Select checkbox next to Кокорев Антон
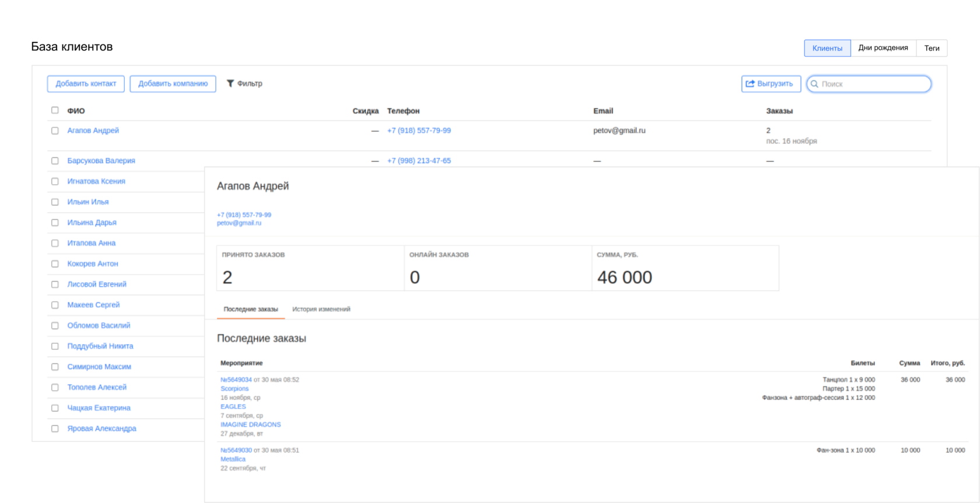 tap(55, 263)
